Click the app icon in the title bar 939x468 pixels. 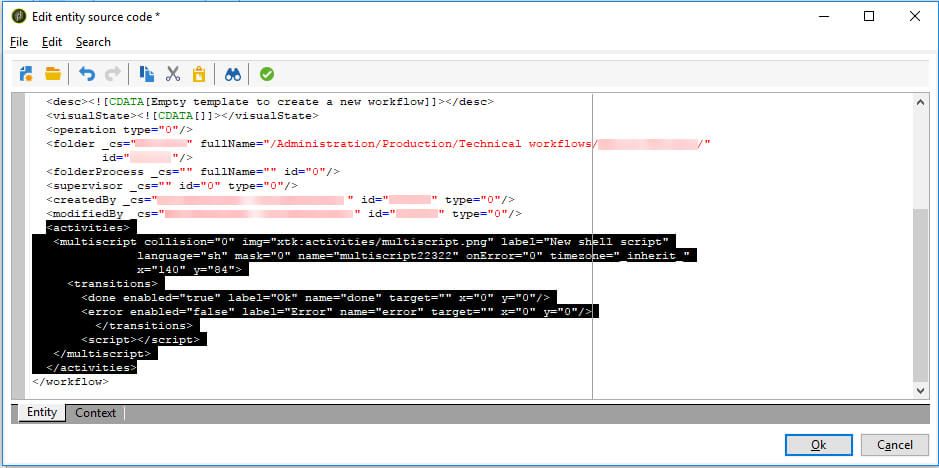tap(18, 16)
